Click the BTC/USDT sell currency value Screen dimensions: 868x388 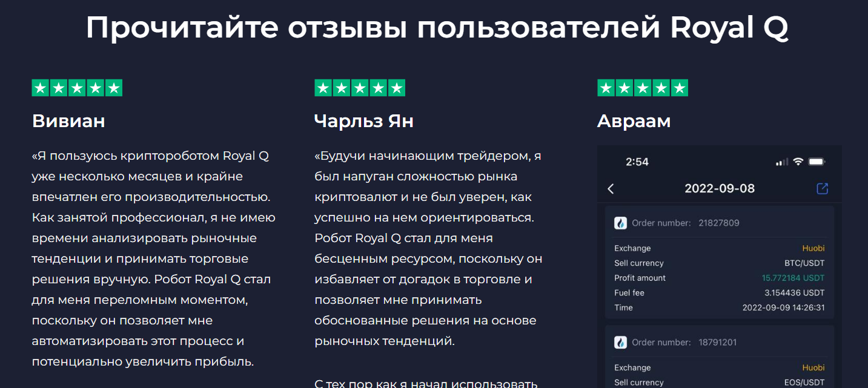point(804,263)
